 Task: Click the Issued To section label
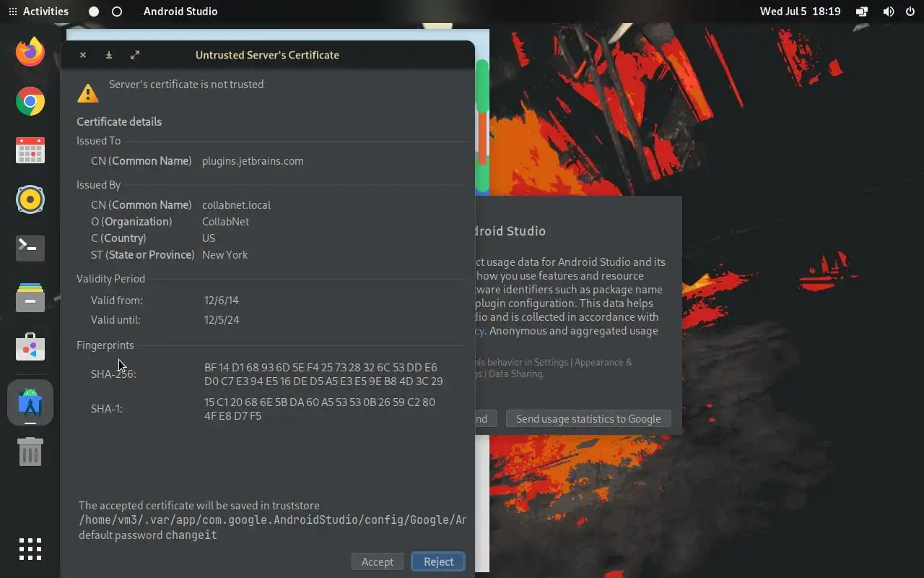click(x=98, y=140)
